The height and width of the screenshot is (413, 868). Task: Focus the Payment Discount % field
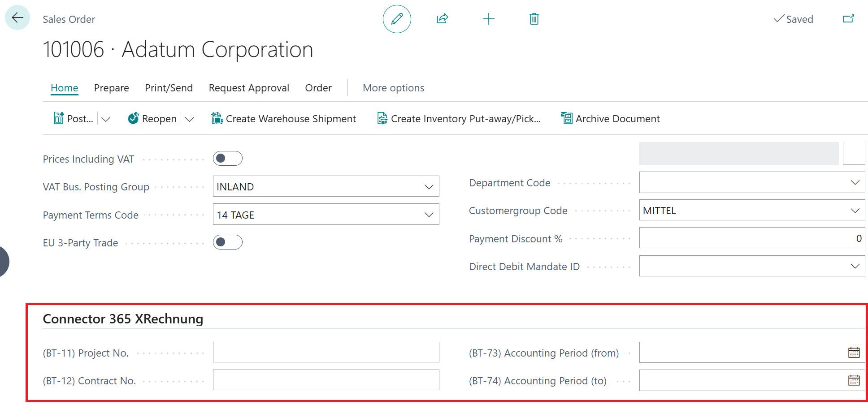coord(752,238)
